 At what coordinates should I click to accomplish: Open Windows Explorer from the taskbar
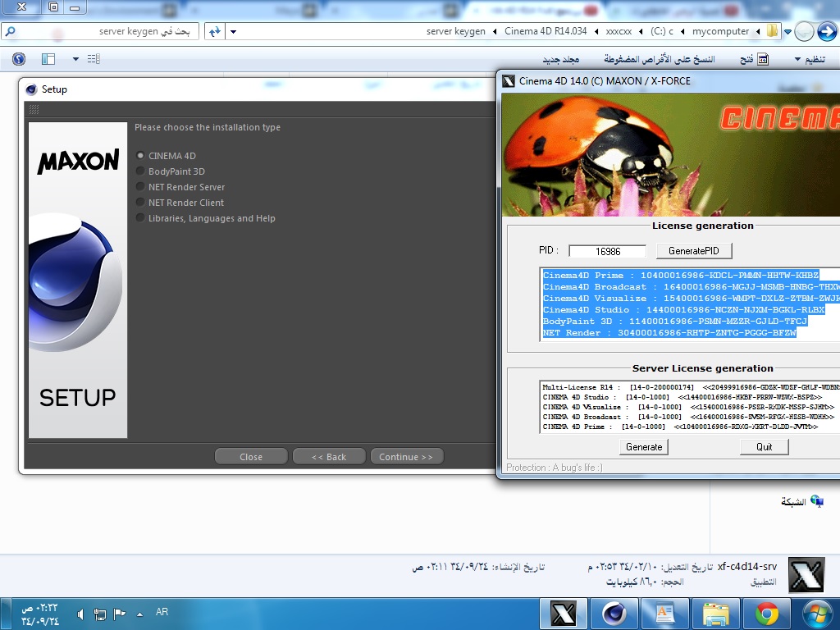click(x=716, y=614)
